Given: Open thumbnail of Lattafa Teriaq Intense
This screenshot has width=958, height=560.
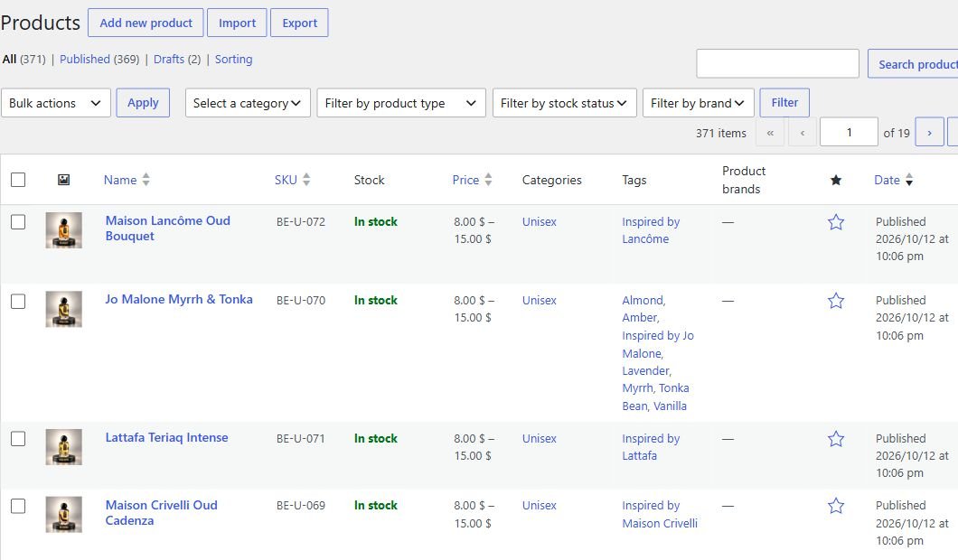Looking at the screenshot, I should 63,447.
